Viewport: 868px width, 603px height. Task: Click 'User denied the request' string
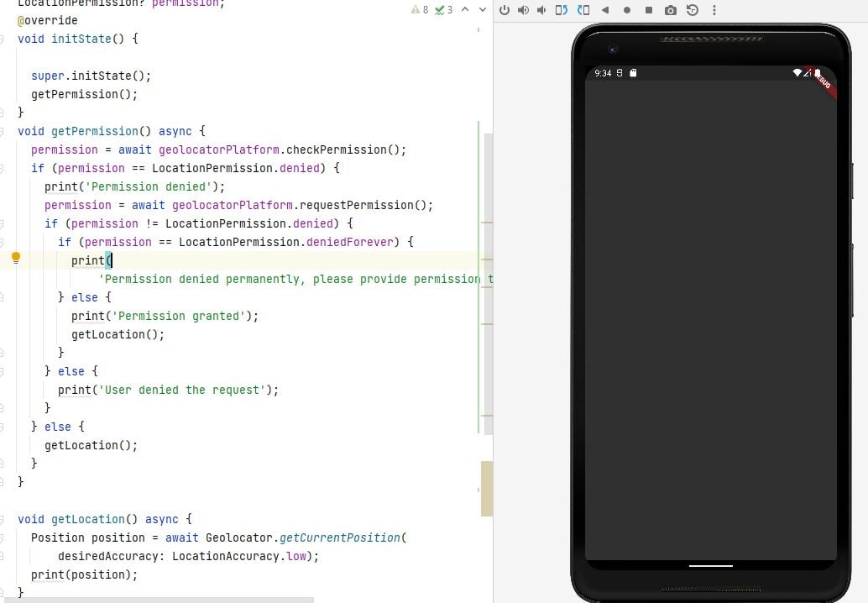coord(182,390)
